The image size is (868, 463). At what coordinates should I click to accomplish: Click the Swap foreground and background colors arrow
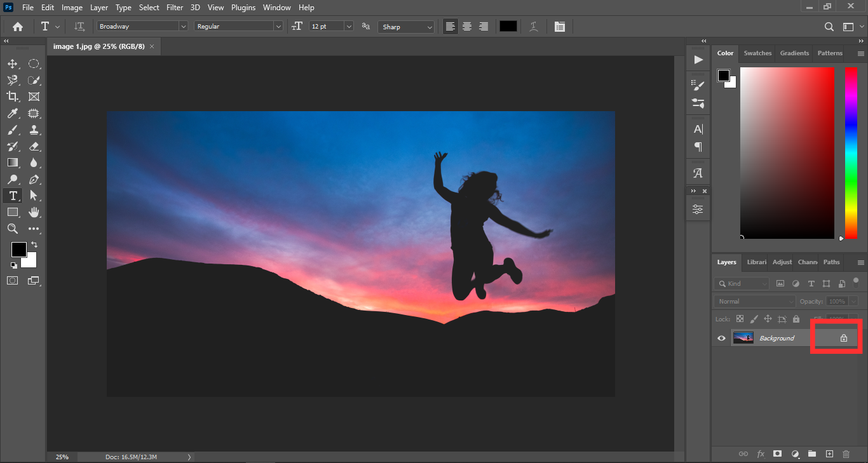(x=34, y=245)
